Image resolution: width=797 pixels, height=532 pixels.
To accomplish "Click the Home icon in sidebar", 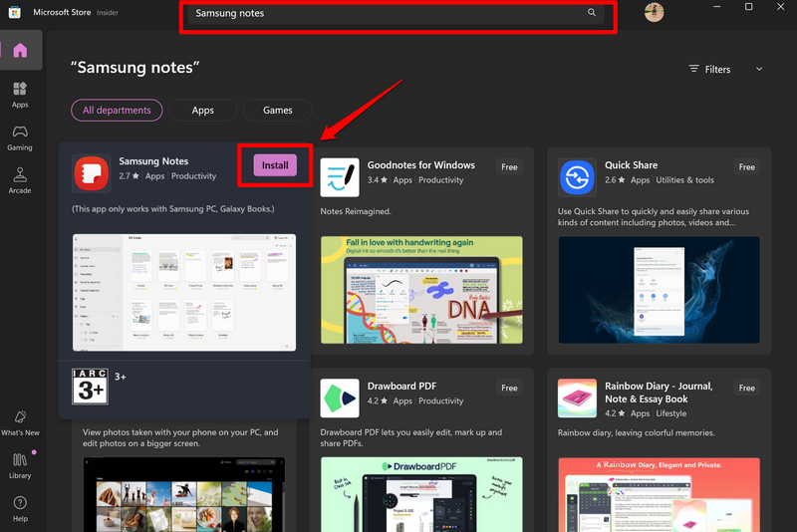I will tap(20, 51).
